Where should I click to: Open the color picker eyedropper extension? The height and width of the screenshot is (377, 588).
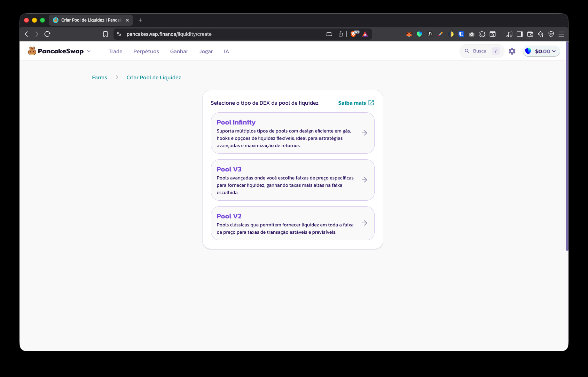click(440, 34)
